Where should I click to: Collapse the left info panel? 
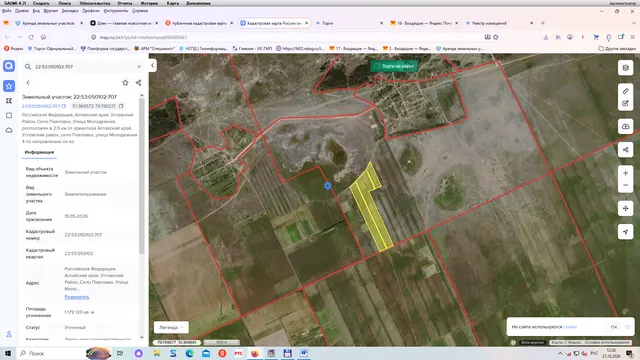coord(152,65)
